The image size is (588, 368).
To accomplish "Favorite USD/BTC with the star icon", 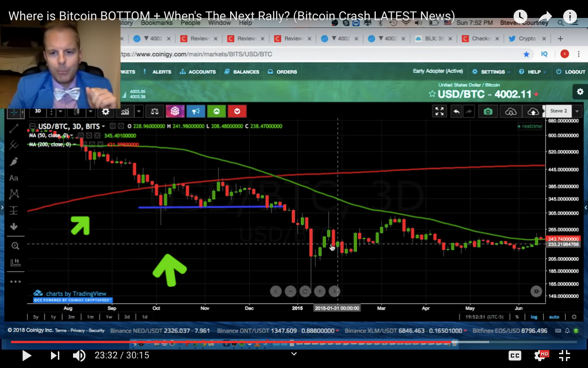I will point(432,94).
